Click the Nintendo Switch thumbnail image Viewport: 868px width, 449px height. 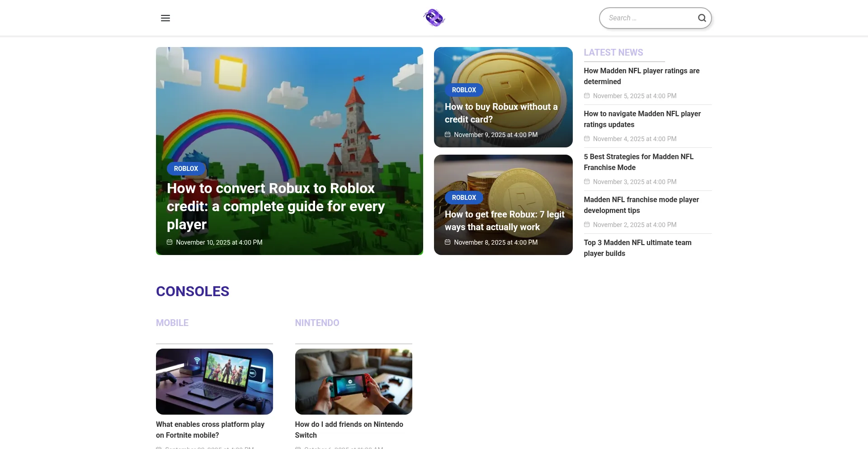[x=354, y=381]
